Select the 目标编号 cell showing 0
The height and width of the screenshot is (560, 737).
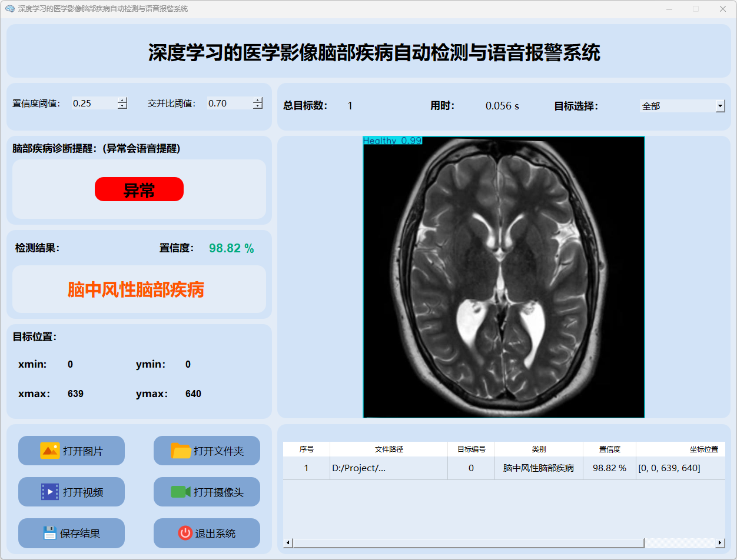[471, 468]
